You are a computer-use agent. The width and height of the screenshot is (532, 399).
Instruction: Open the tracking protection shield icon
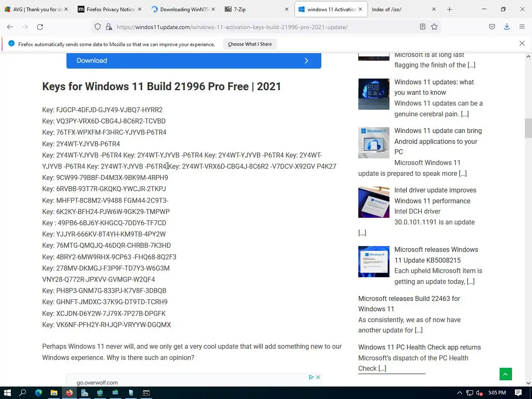pos(98,27)
